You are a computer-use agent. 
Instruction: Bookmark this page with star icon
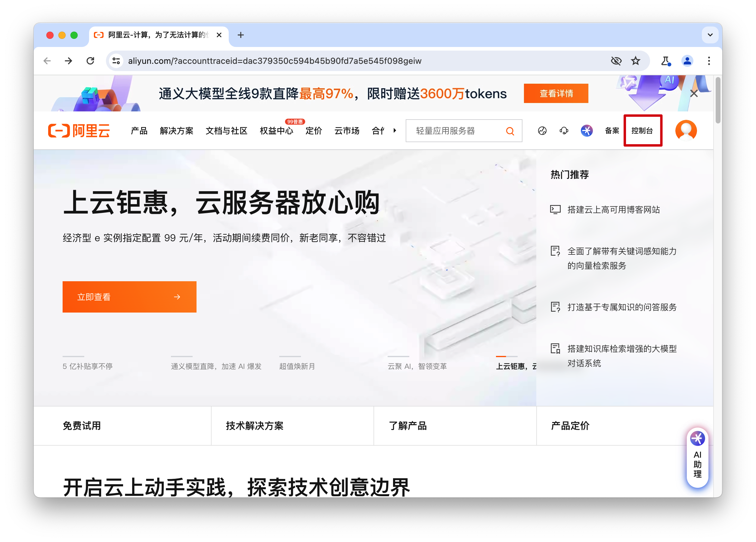click(636, 61)
